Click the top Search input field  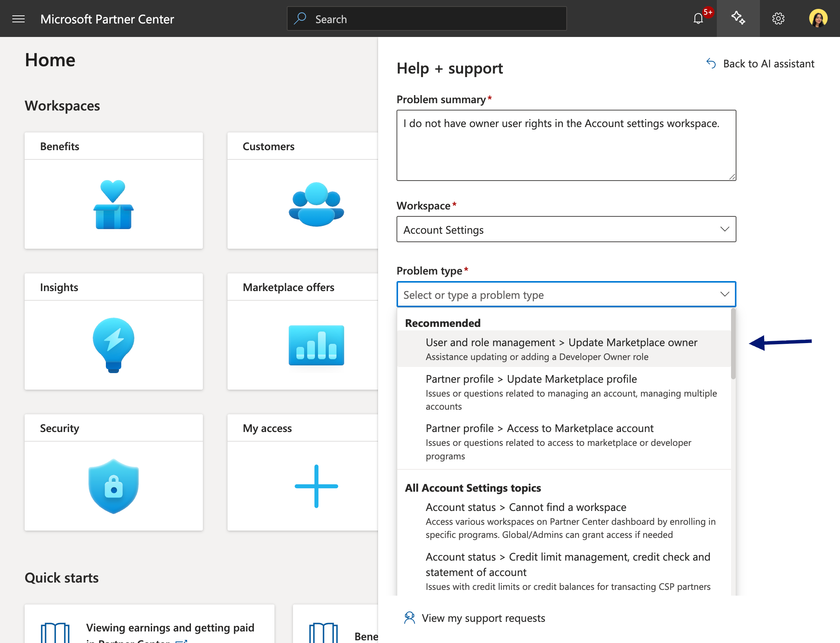point(427,18)
